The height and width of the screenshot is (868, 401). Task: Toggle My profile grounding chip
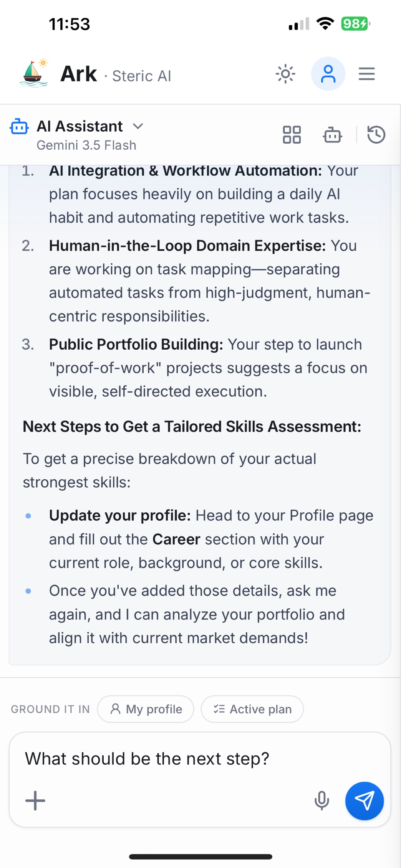(x=146, y=709)
